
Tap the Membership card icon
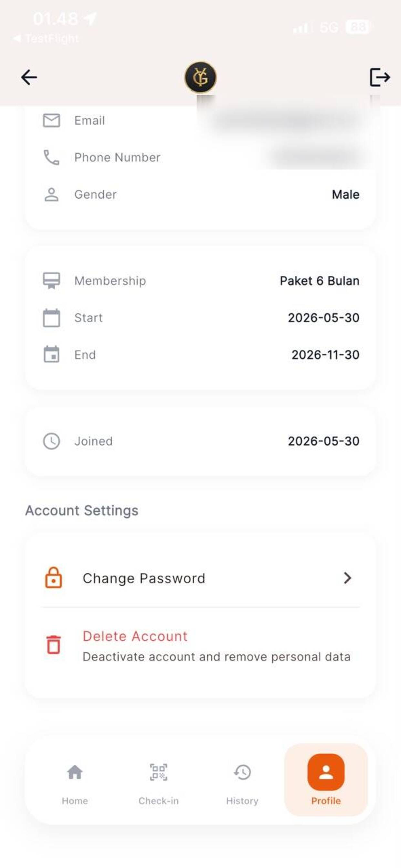(x=52, y=281)
